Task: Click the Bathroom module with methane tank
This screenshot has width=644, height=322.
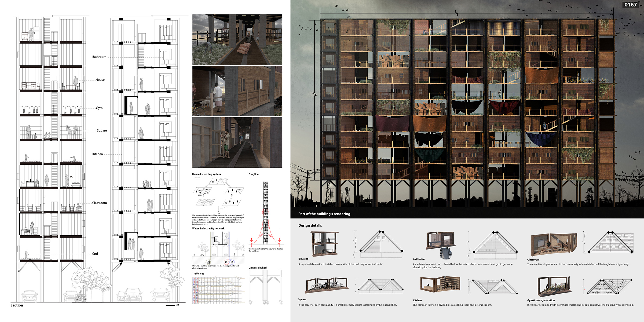Action: pos(441,245)
